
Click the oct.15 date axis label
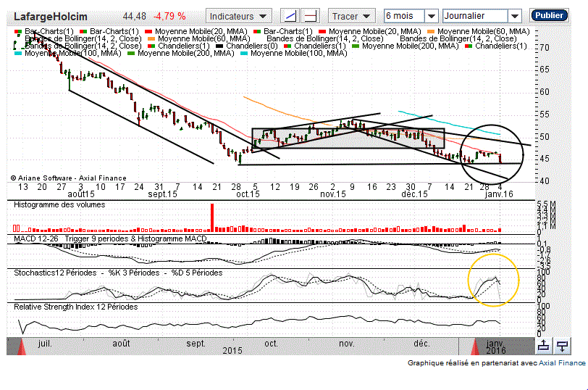[248, 194]
